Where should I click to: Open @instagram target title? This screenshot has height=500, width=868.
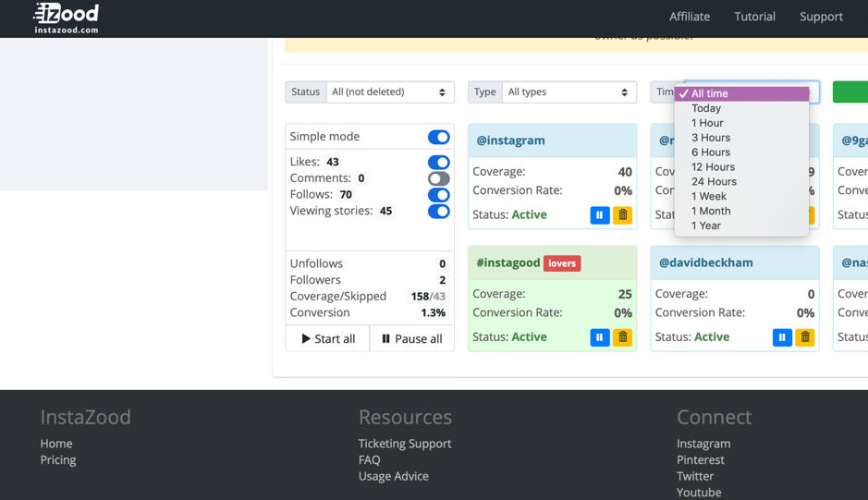510,140
